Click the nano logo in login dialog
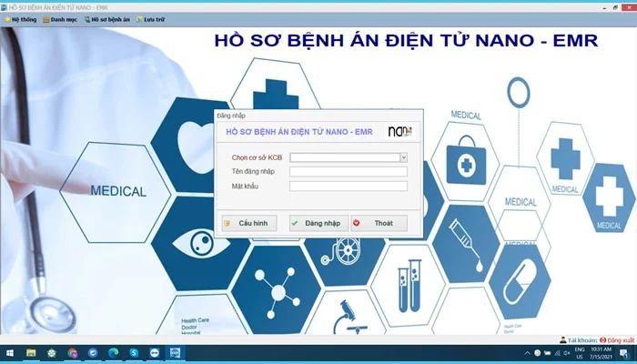 tap(400, 132)
